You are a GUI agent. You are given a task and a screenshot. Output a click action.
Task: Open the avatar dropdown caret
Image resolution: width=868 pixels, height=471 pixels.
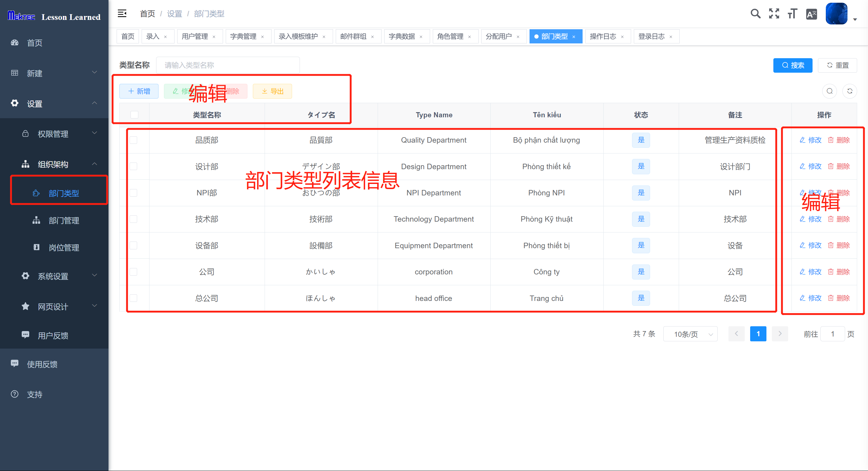pyautogui.click(x=855, y=20)
